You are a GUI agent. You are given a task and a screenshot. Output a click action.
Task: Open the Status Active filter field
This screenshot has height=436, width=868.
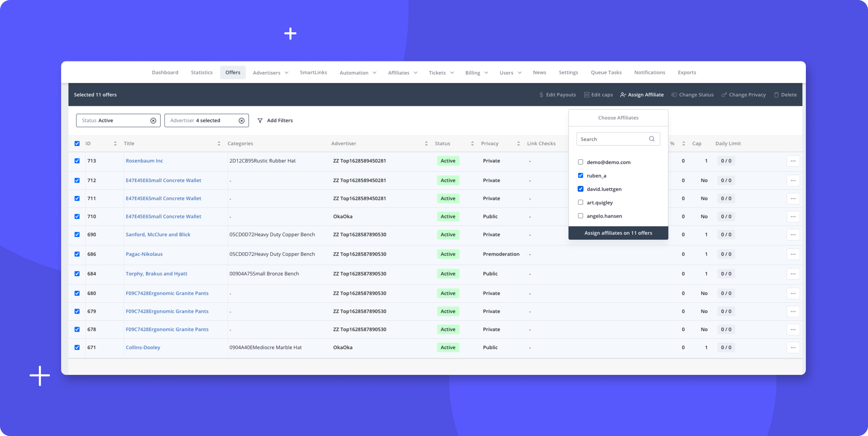tap(118, 121)
